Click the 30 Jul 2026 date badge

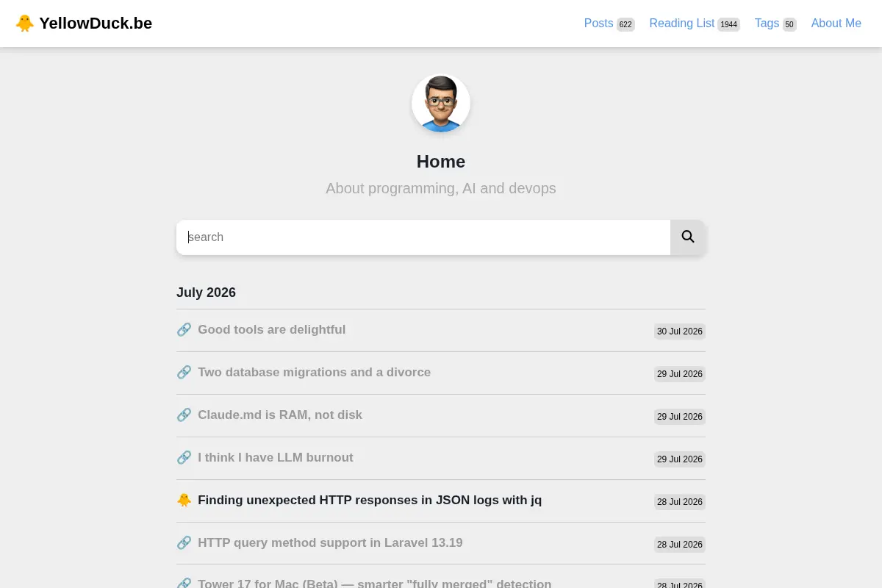(x=680, y=331)
